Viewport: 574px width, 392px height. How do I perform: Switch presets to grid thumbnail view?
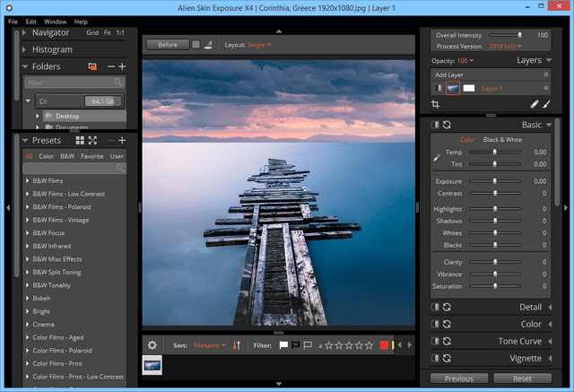tap(80, 141)
